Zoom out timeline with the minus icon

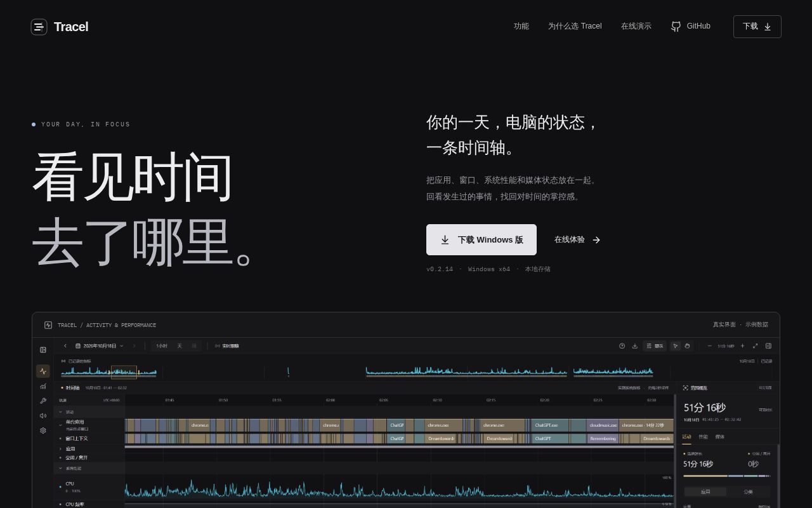pos(709,346)
